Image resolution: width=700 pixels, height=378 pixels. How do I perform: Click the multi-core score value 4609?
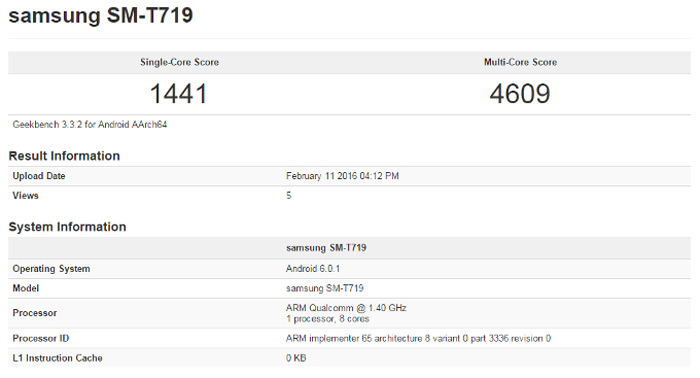520,94
